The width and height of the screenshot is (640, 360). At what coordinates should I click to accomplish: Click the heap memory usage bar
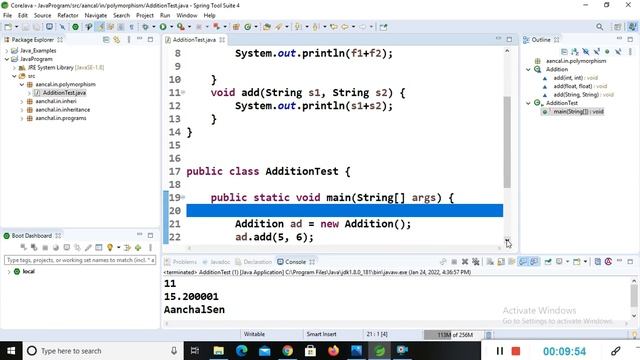[453, 335]
